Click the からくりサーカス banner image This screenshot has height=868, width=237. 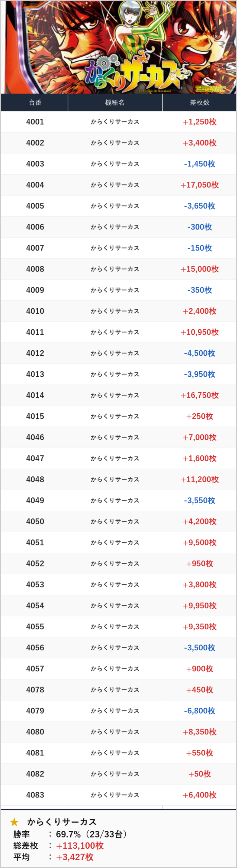pyautogui.click(x=118, y=47)
